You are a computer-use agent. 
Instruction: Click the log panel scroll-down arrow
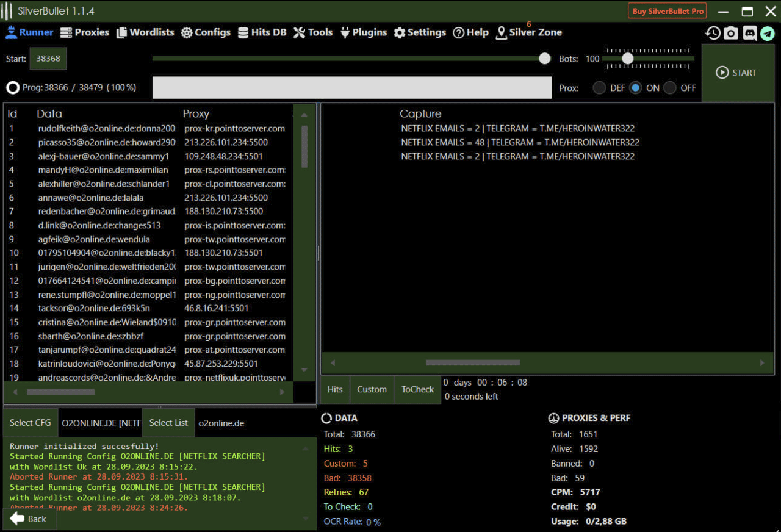click(306, 518)
